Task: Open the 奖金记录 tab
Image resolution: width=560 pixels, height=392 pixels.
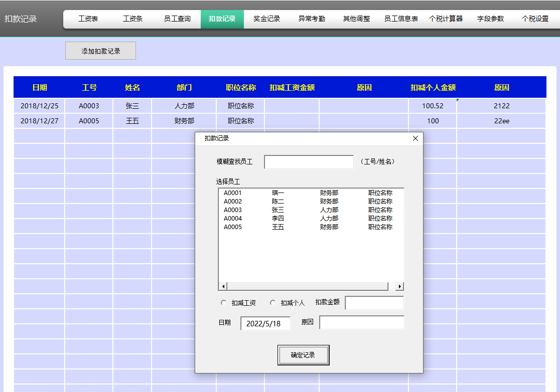Action: [266, 19]
